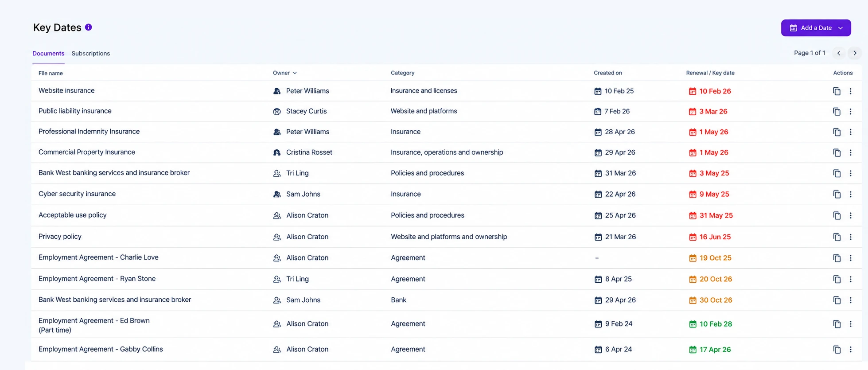868x370 pixels.
Task: Open more options for Website insurance
Action: pos(850,91)
